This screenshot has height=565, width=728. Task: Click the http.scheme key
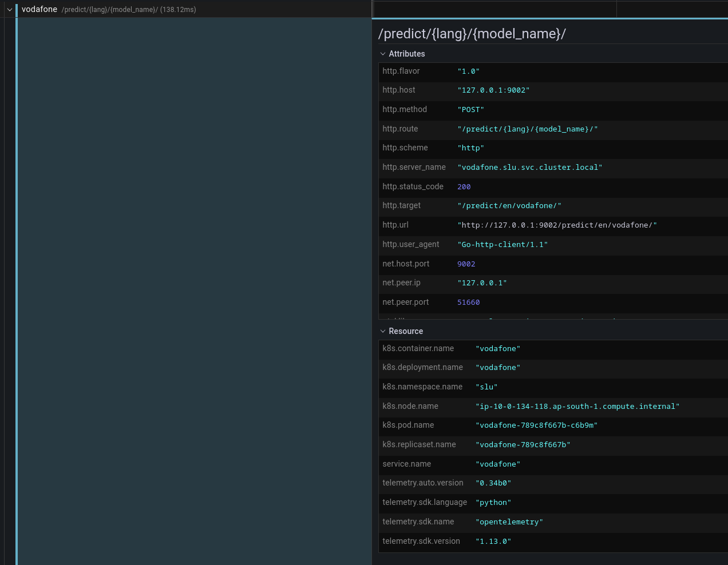click(x=405, y=148)
